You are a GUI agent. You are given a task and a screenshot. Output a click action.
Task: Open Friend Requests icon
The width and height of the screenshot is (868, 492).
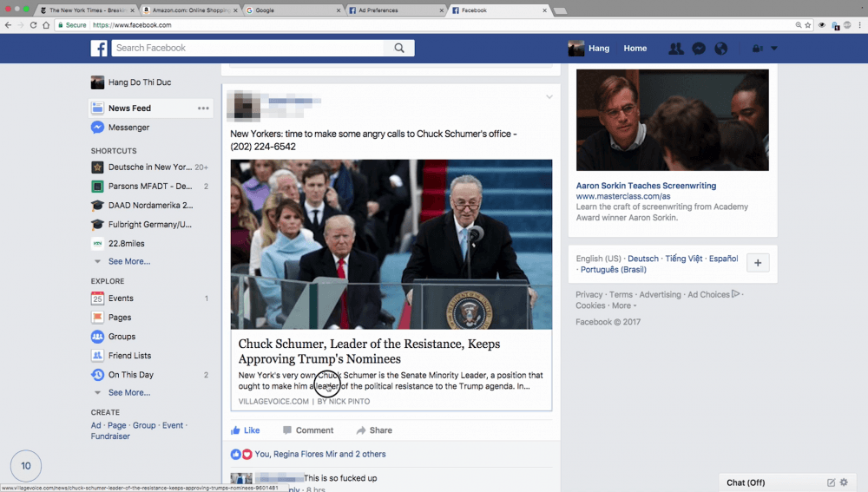coord(675,49)
